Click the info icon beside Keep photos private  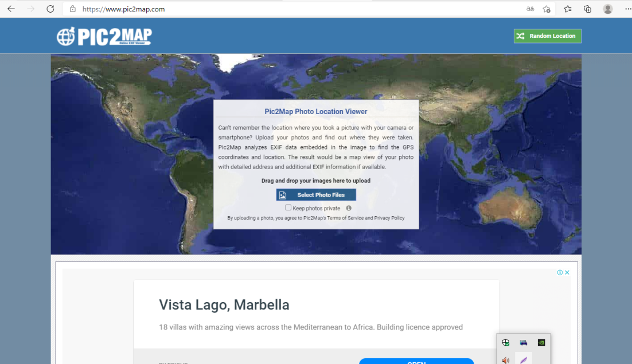[x=349, y=208]
